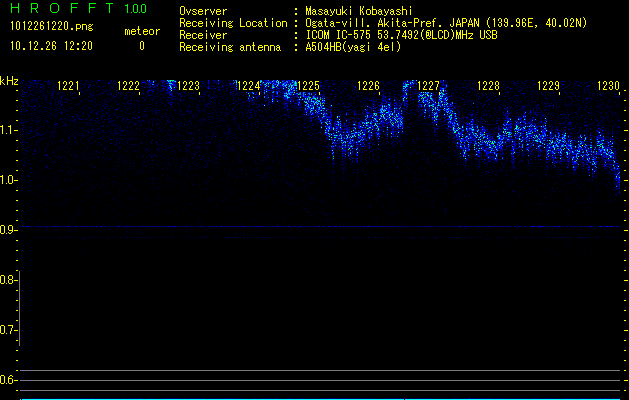Click the 0.9 frequency axis label
The height and width of the screenshot is (400, 629).
point(7,230)
